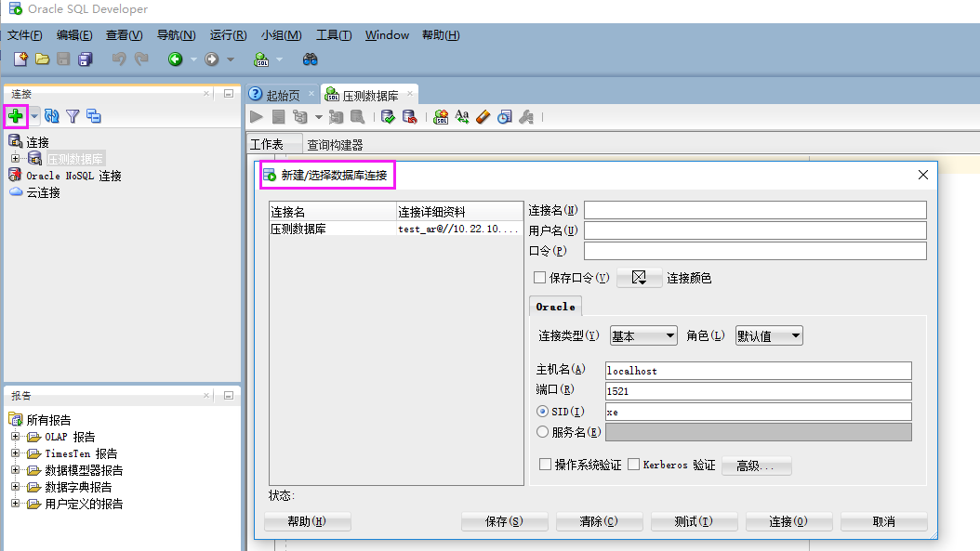Screen dimensions: 980x551
Task: Open the 连接类型 dropdown showing 基本
Action: click(x=643, y=336)
